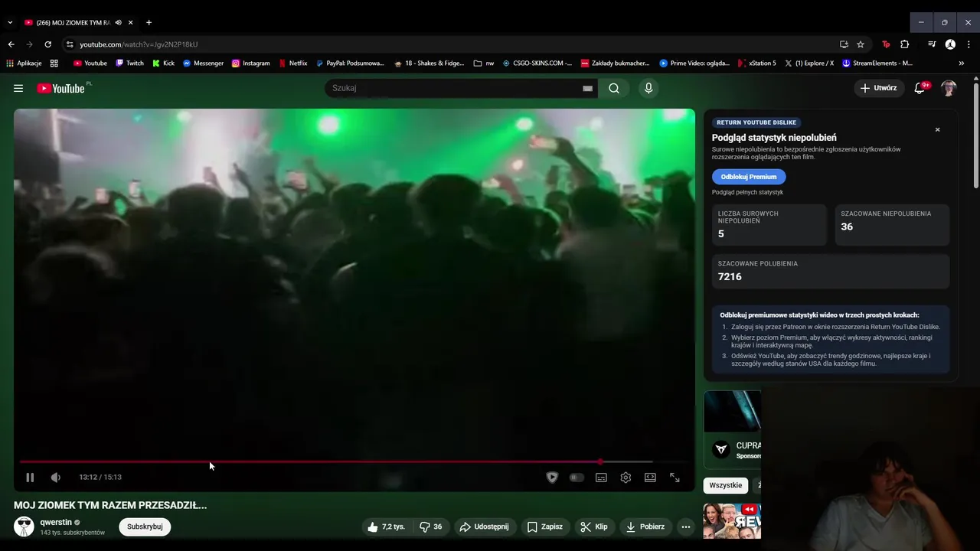Viewport: 980px width, 551px height.
Task: Bookmark this page with star icon
Action: [861, 44]
